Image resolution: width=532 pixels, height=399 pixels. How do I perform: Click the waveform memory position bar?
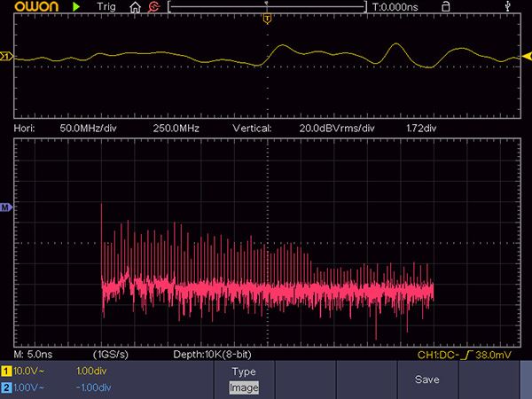(267, 7)
